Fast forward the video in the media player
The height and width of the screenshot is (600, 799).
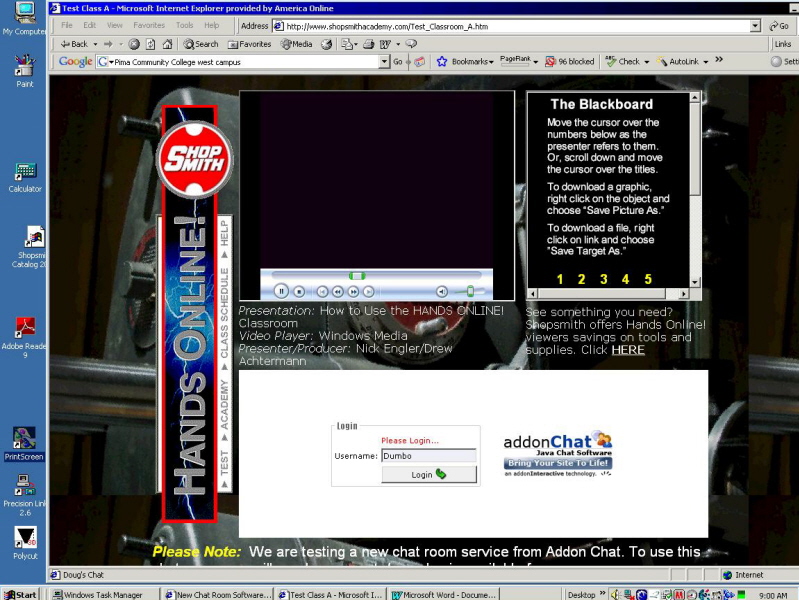point(353,292)
